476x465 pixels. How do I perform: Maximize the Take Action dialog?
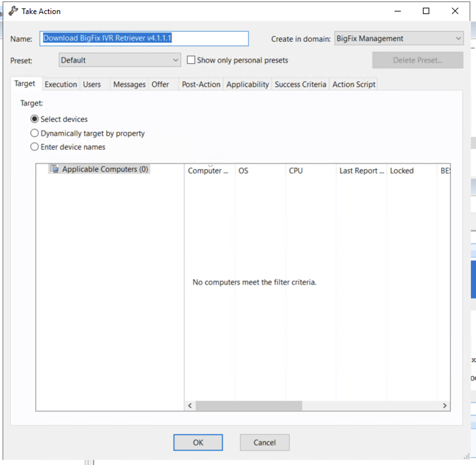[426, 11]
